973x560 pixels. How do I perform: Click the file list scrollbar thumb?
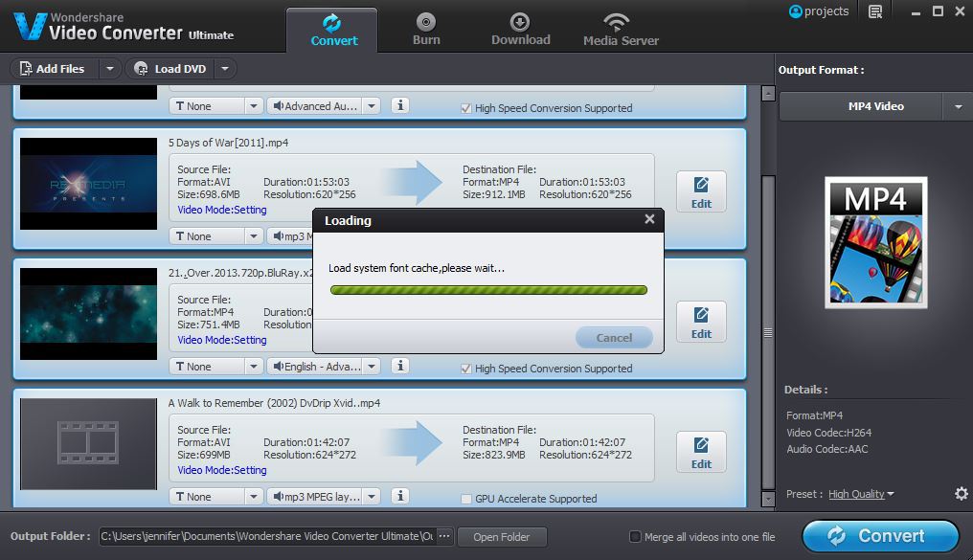[x=768, y=332]
